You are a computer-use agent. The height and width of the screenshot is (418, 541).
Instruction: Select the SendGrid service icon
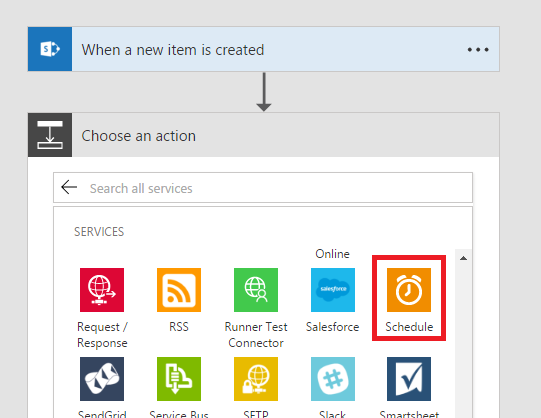[102, 379]
